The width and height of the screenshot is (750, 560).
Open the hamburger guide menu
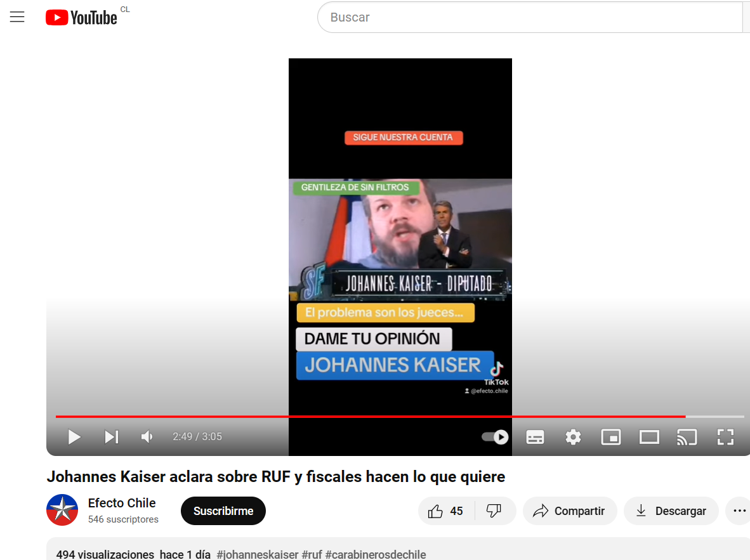[17, 17]
